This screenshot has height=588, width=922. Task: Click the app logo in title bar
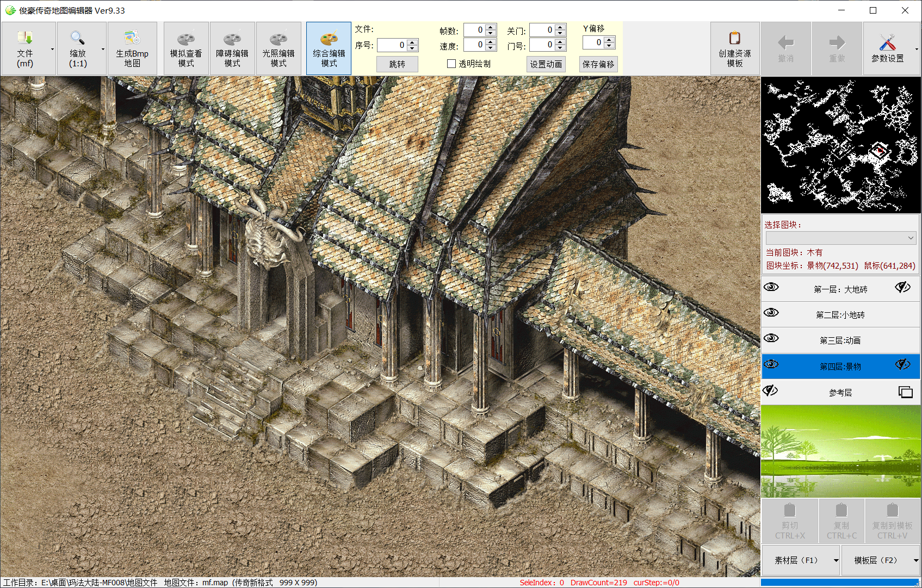pyautogui.click(x=10, y=10)
